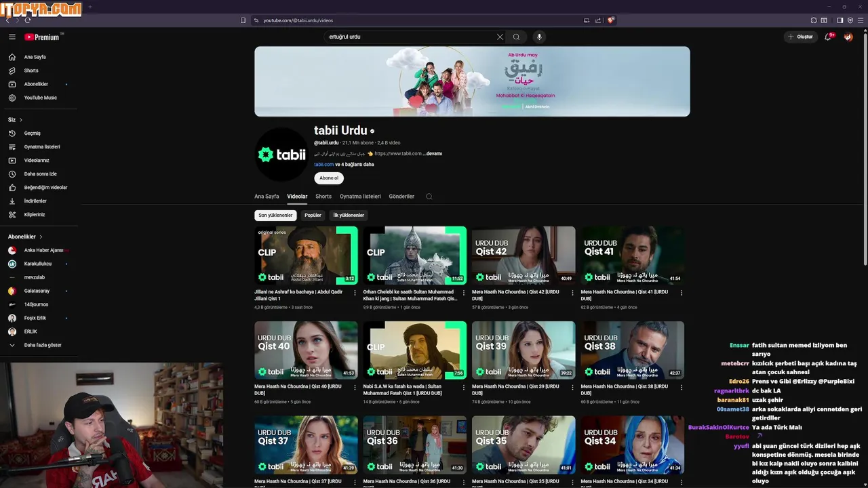Subscribe with the Abone ol button

tap(329, 178)
